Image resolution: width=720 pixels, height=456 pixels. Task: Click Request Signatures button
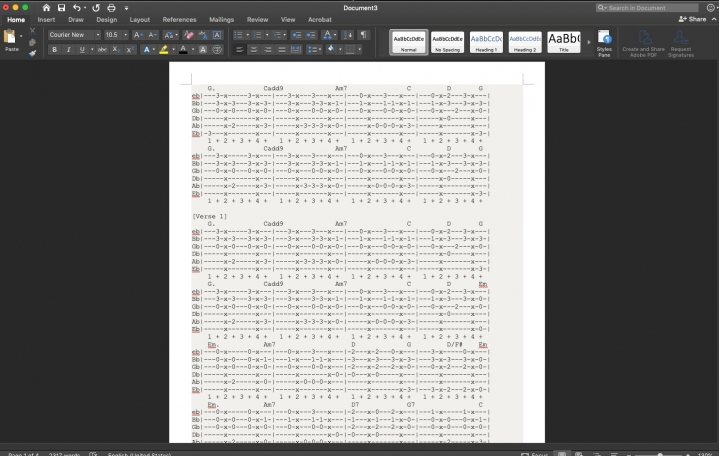681,44
